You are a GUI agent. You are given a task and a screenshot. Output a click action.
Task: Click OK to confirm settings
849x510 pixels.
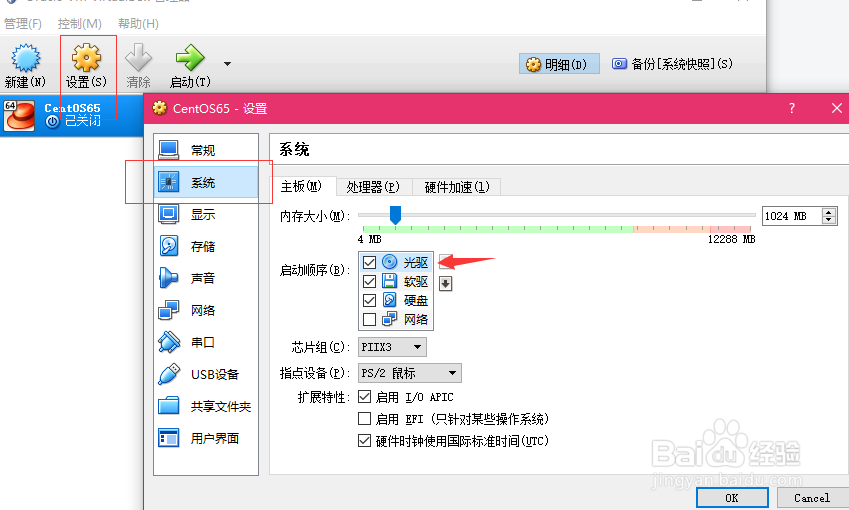[x=732, y=498]
